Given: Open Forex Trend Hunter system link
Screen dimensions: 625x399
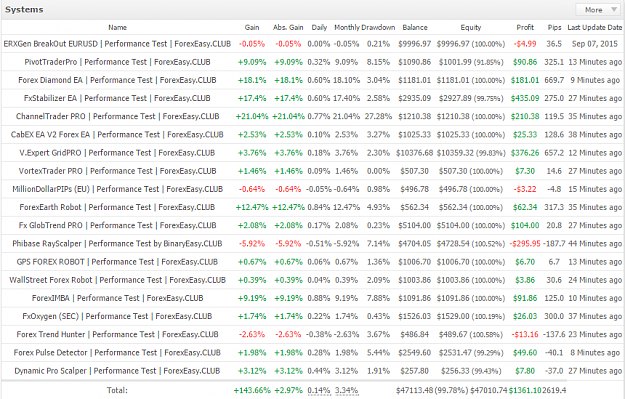Looking at the screenshot, I should (117, 334).
